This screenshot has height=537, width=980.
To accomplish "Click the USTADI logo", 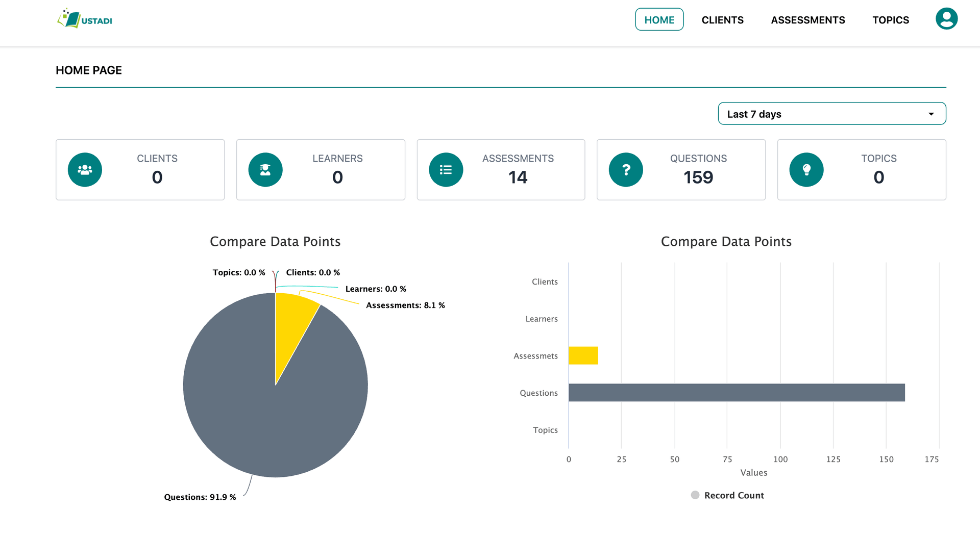I will point(84,19).
